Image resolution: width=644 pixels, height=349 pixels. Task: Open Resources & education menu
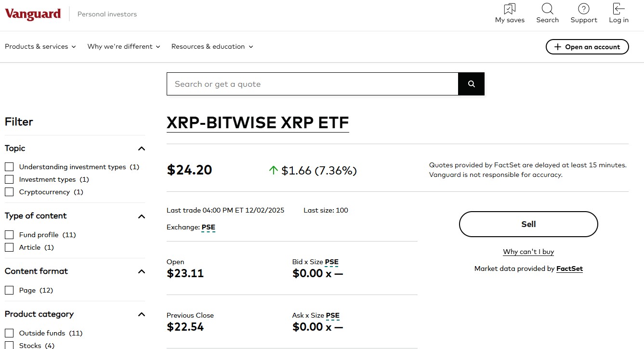(212, 47)
